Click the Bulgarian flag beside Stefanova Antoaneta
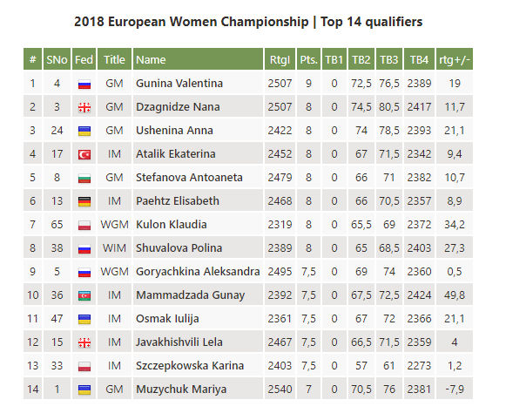Image resolution: width=506 pixels, height=420 pixels. click(x=84, y=179)
